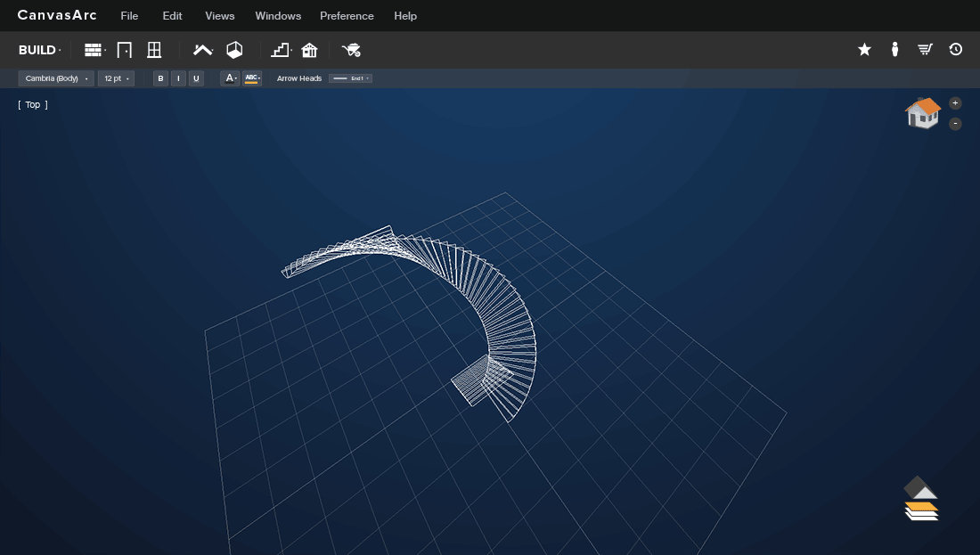The width and height of the screenshot is (980, 555).
Task: Toggle italic formatting
Action: [x=178, y=78]
